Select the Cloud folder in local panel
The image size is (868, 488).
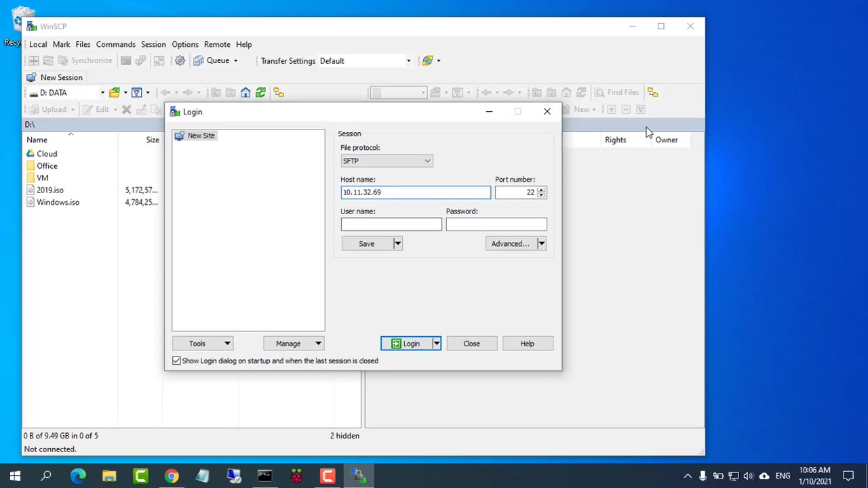(x=41, y=154)
